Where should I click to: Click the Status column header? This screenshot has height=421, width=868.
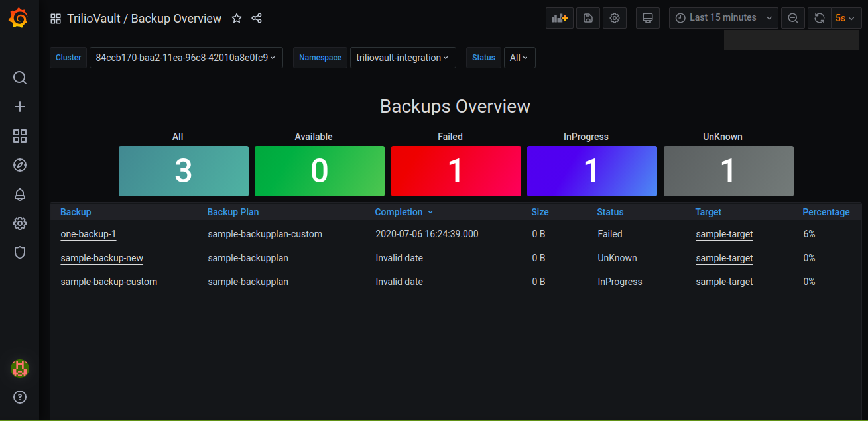[610, 212]
